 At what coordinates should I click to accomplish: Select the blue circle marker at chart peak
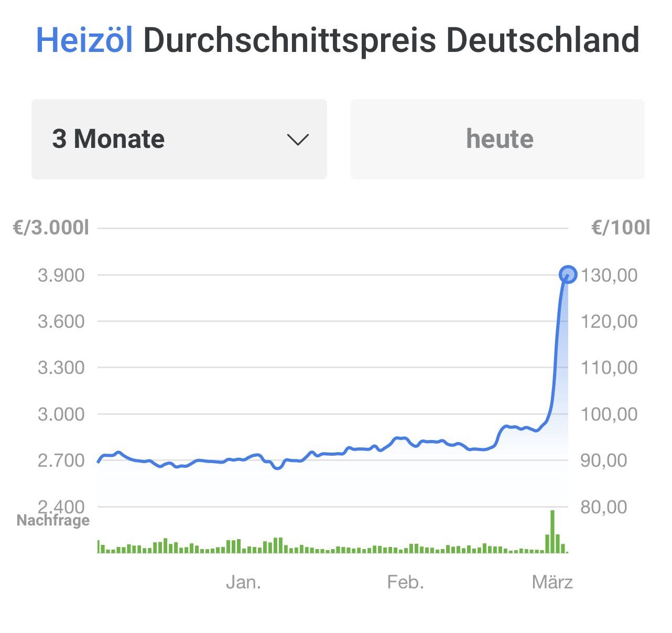click(x=568, y=274)
